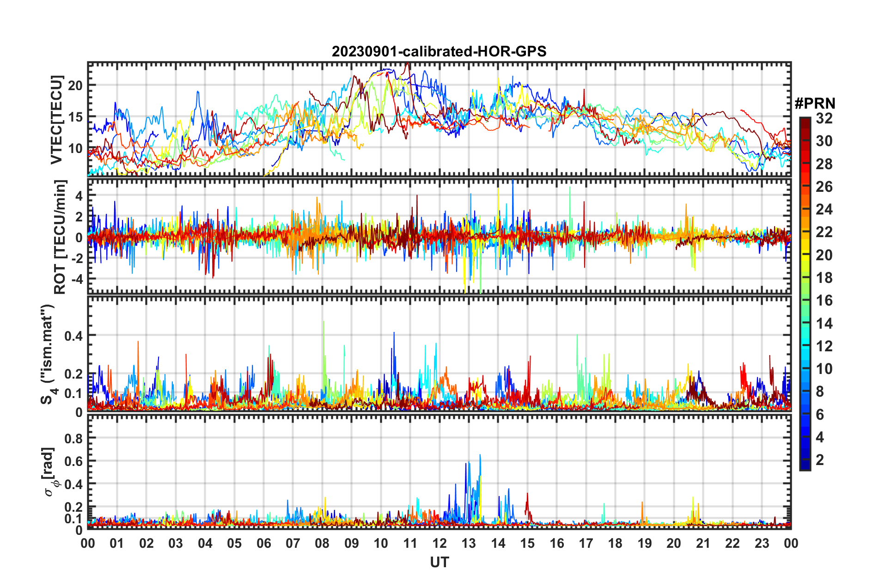The height and width of the screenshot is (588, 879).
Task: Click inside the ROT time-series panel
Action: point(439,237)
